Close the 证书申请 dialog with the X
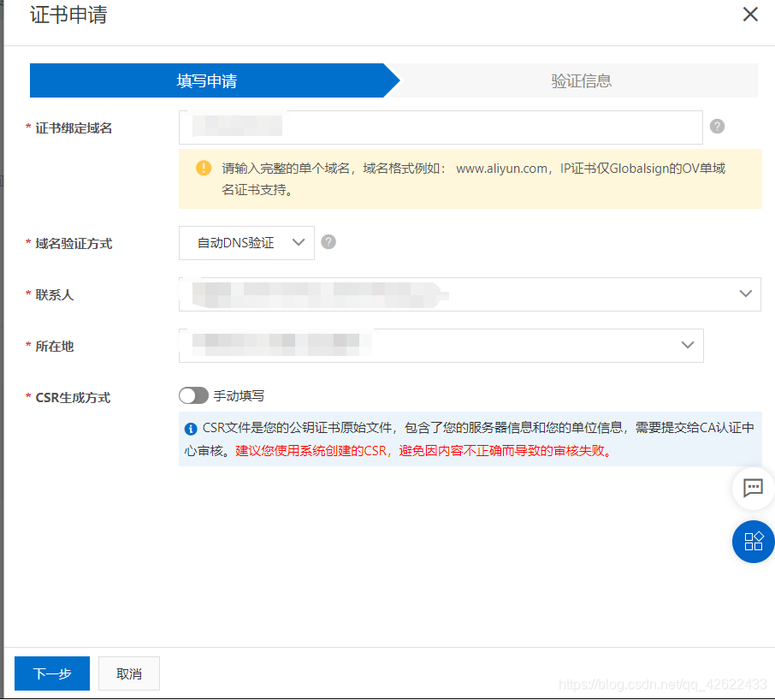 (x=750, y=15)
